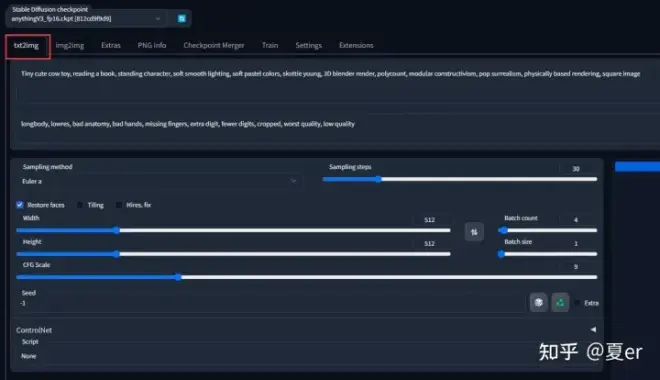Switch to the img2img tab
The width and height of the screenshot is (660, 380).
point(69,45)
